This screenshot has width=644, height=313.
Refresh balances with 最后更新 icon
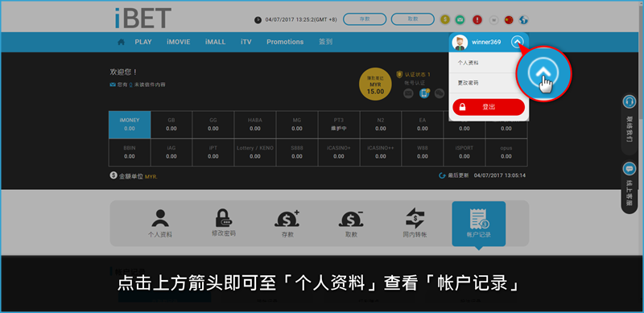coord(442,175)
